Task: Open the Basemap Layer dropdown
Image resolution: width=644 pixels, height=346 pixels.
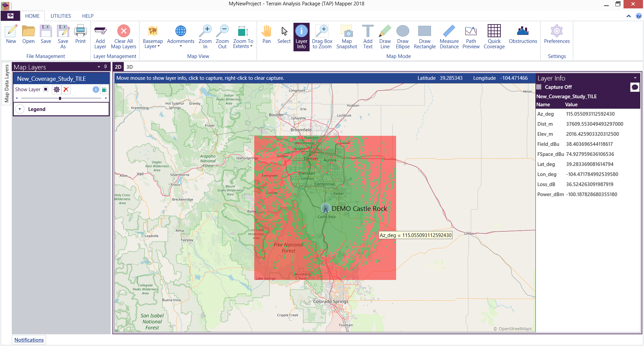Action: point(153,37)
